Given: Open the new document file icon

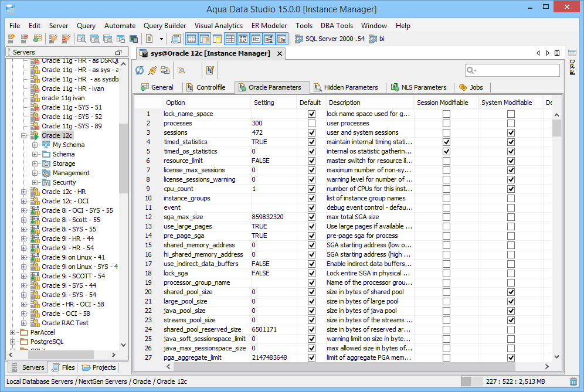Looking at the screenshot, I should [150, 39].
